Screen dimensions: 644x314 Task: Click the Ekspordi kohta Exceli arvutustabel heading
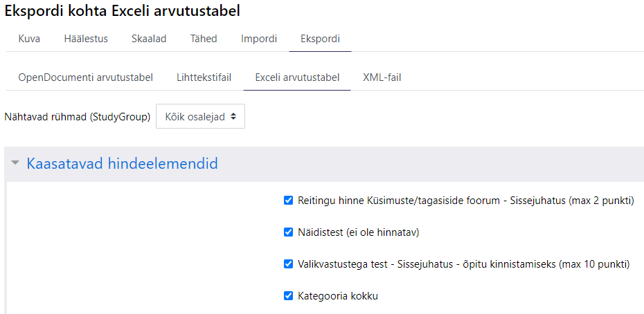click(123, 11)
